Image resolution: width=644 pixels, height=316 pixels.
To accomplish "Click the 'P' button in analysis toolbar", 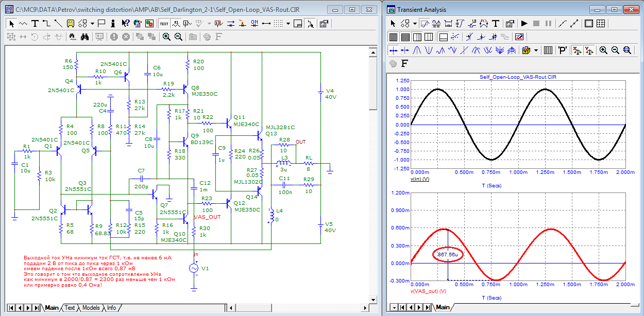I will pos(562,50).
